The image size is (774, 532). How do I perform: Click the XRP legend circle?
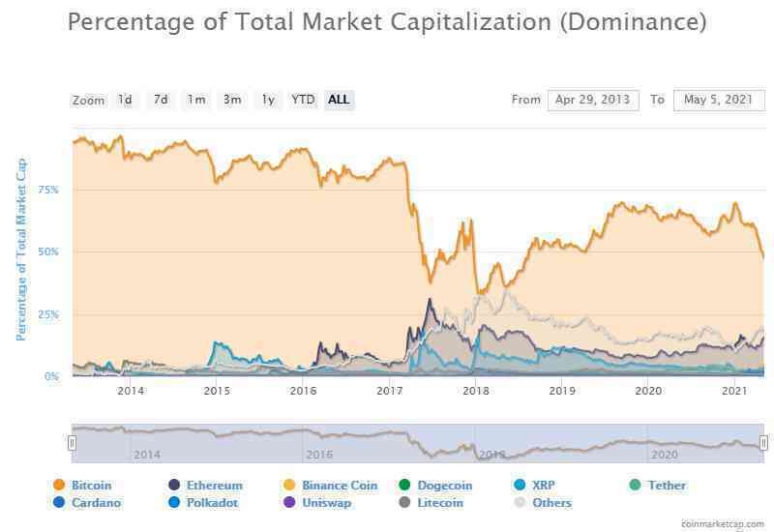coord(520,485)
